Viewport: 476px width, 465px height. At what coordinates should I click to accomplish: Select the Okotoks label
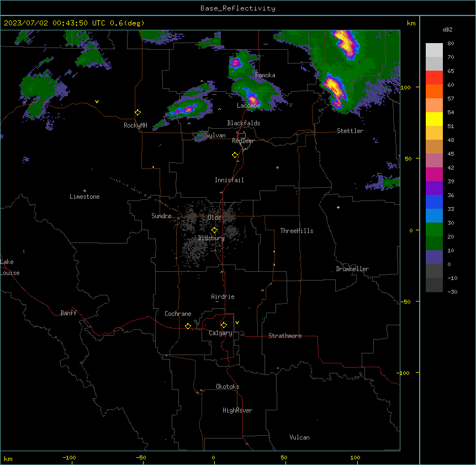click(228, 387)
